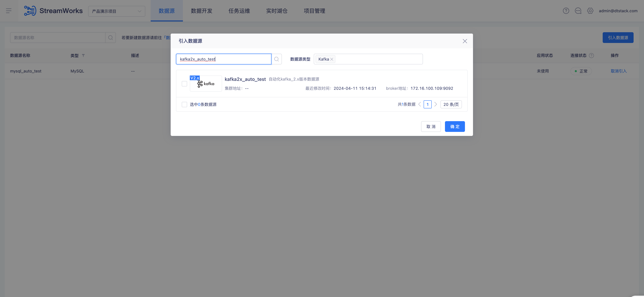Open the help question-mark icon in header
The height and width of the screenshot is (297, 644).
(566, 11)
